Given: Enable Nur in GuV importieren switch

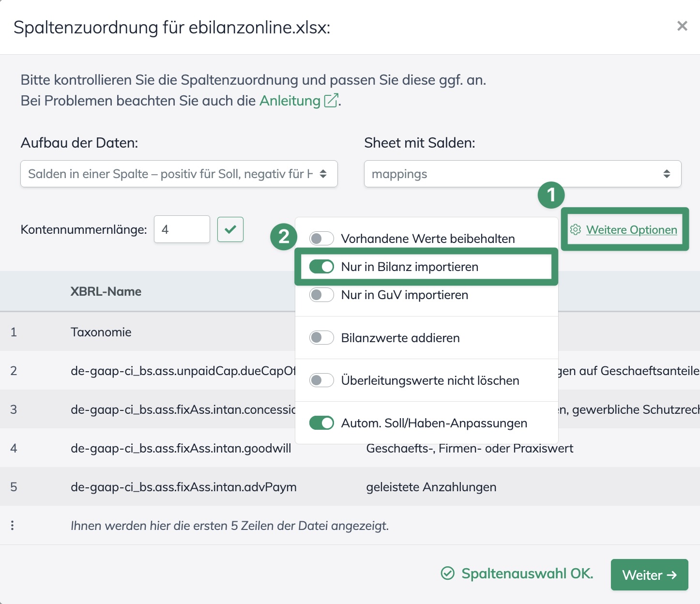Looking at the screenshot, I should [321, 295].
